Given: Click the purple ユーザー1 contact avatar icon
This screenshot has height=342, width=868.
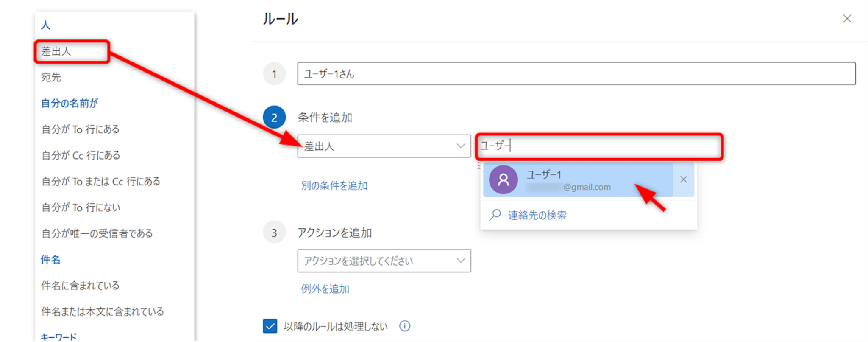Looking at the screenshot, I should pyautogui.click(x=503, y=180).
